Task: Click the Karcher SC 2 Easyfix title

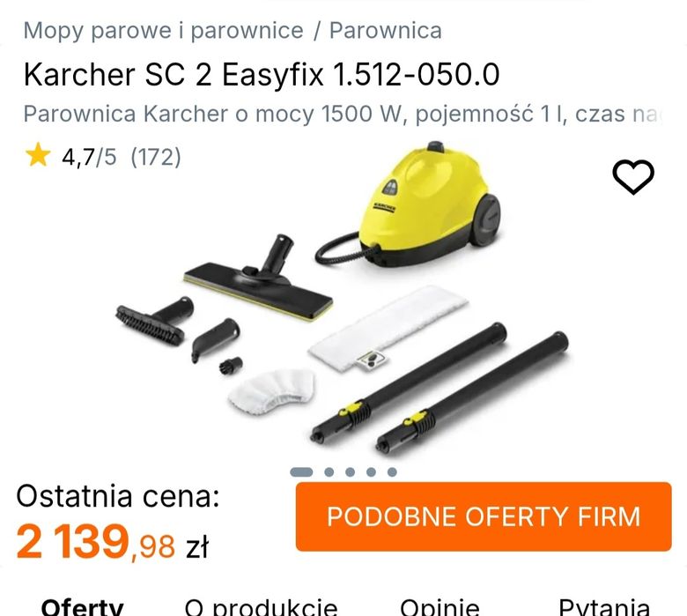Action: (x=262, y=74)
